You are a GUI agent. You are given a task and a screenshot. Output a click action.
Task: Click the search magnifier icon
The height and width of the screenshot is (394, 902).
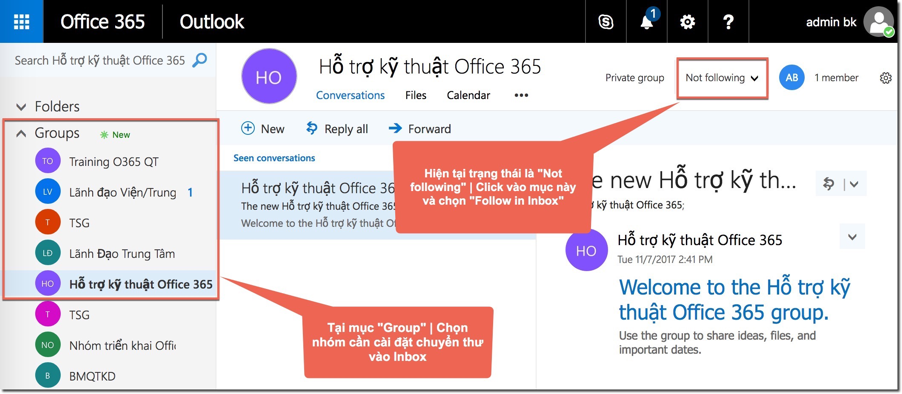(199, 60)
